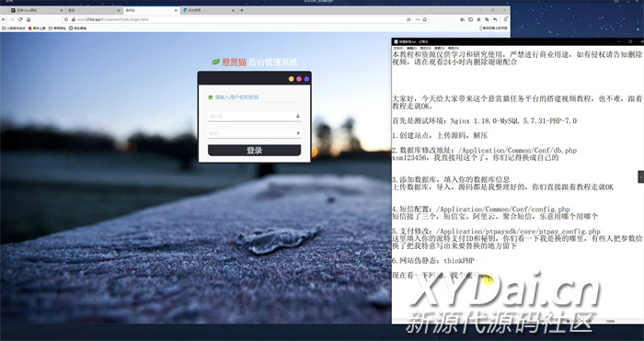The width and height of the screenshot is (644, 341).
Task: Bookmark this page with the star icon
Action: coord(425,19)
